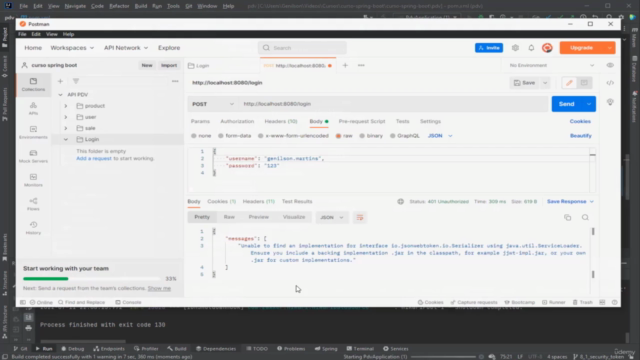This screenshot has height=360, width=640.
Task: Open the user avatar menu
Action: pyautogui.click(x=547, y=48)
